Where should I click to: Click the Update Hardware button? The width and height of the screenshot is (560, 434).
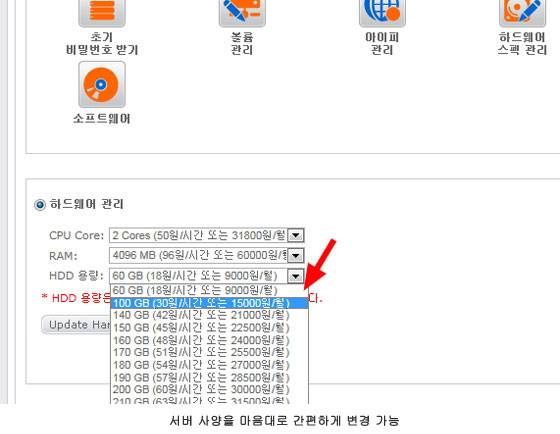[76, 325]
